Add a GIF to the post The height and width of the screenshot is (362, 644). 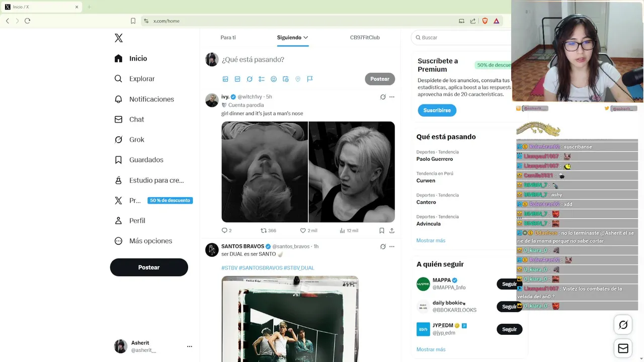point(237,79)
